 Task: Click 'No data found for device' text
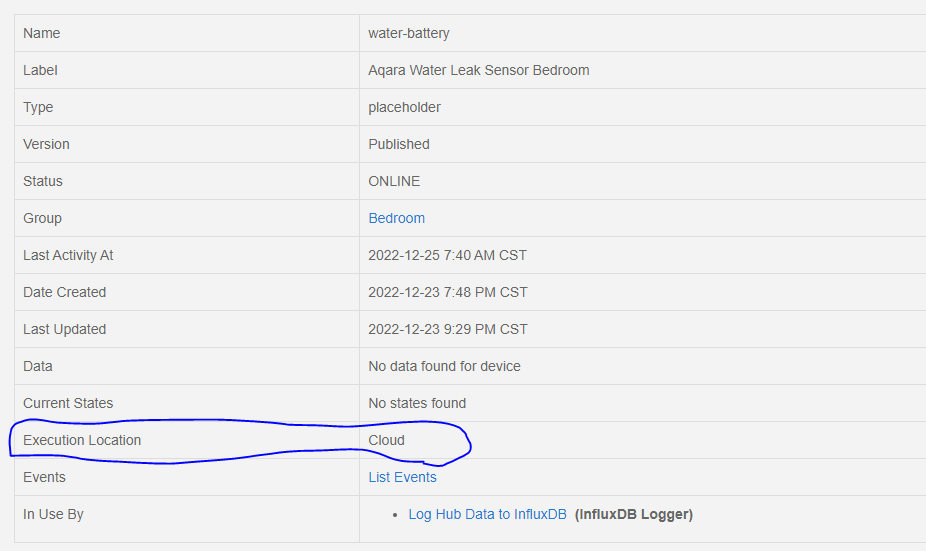[x=444, y=366]
